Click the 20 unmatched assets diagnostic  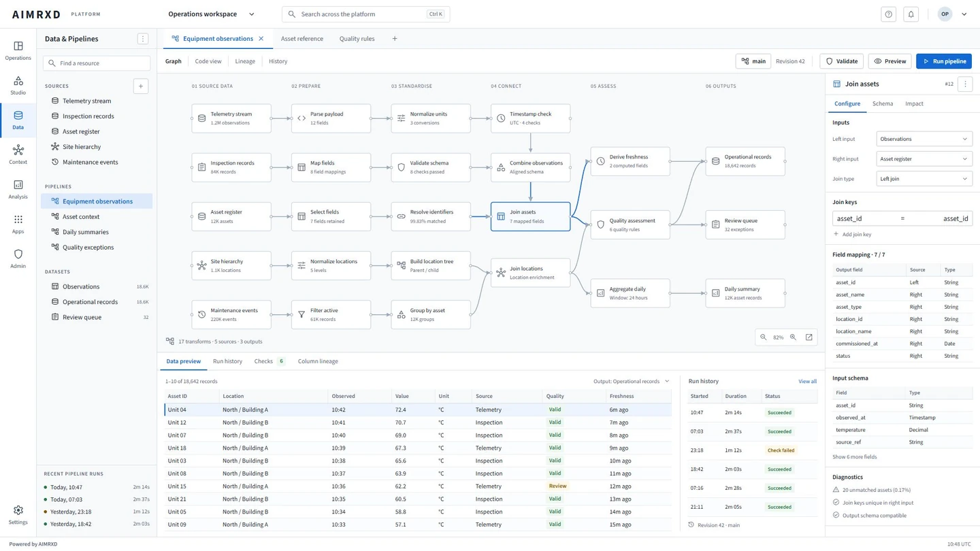click(872, 490)
